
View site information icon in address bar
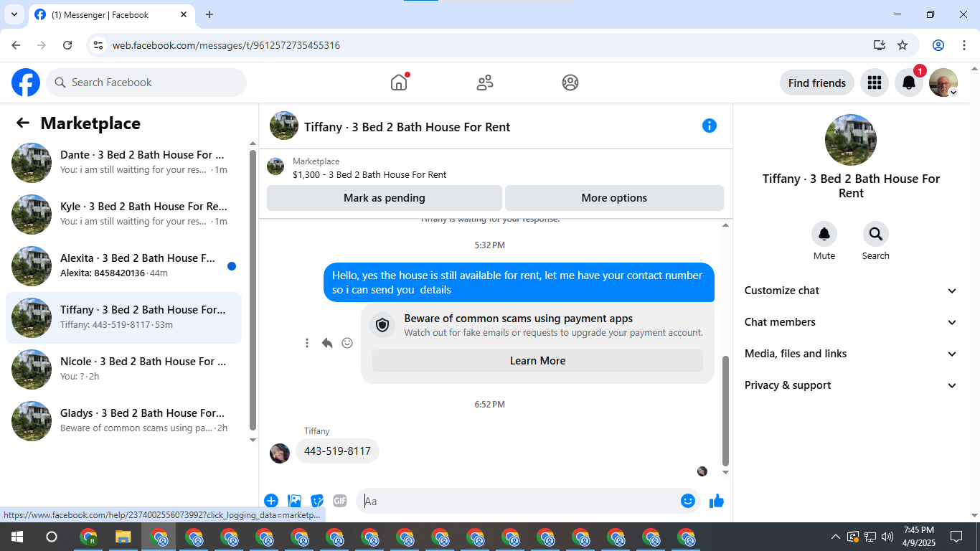pyautogui.click(x=99, y=45)
